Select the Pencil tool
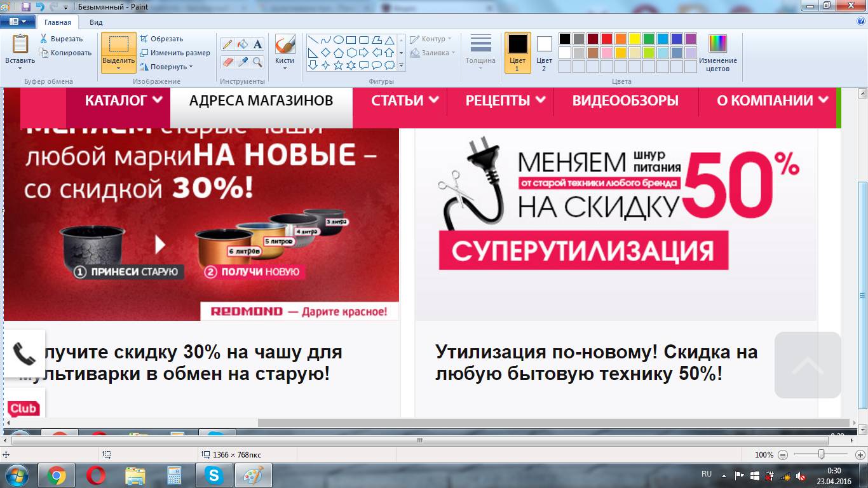 pos(227,44)
